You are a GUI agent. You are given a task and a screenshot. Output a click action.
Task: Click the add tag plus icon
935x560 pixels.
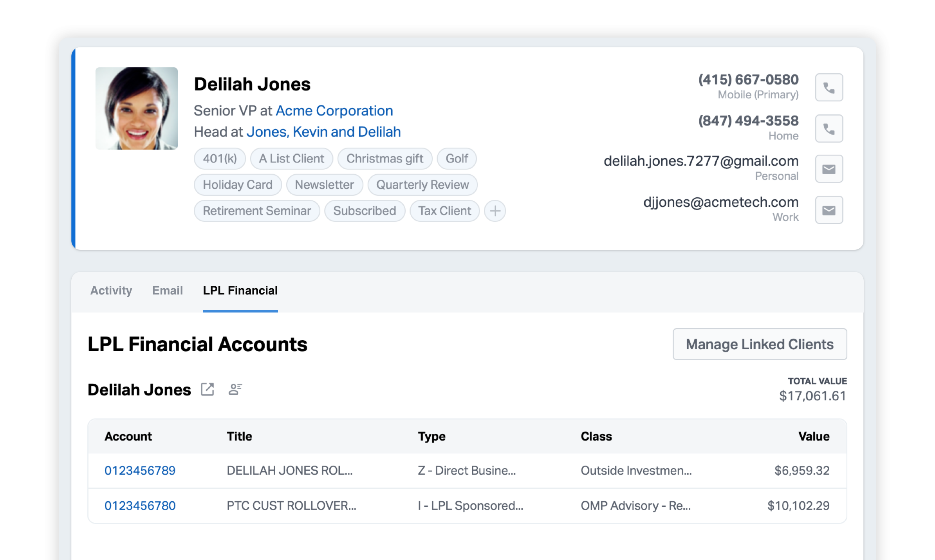pyautogui.click(x=495, y=211)
